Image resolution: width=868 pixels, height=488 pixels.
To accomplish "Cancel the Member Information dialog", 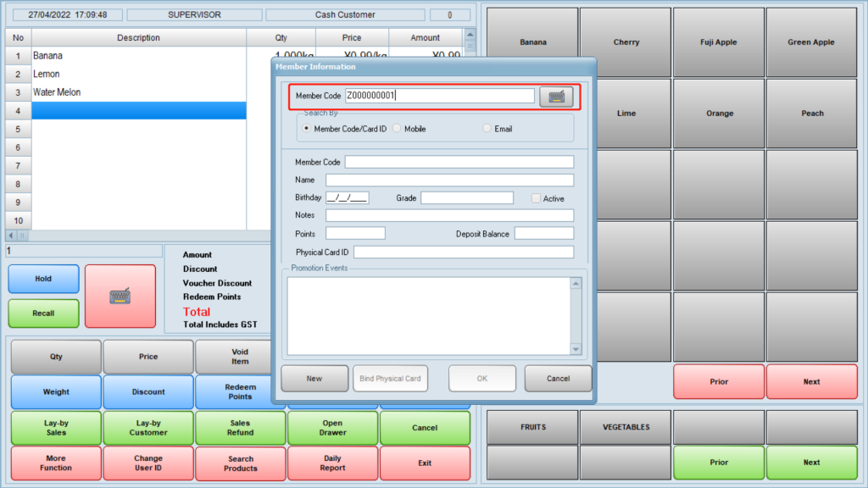I will pyautogui.click(x=558, y=379).
